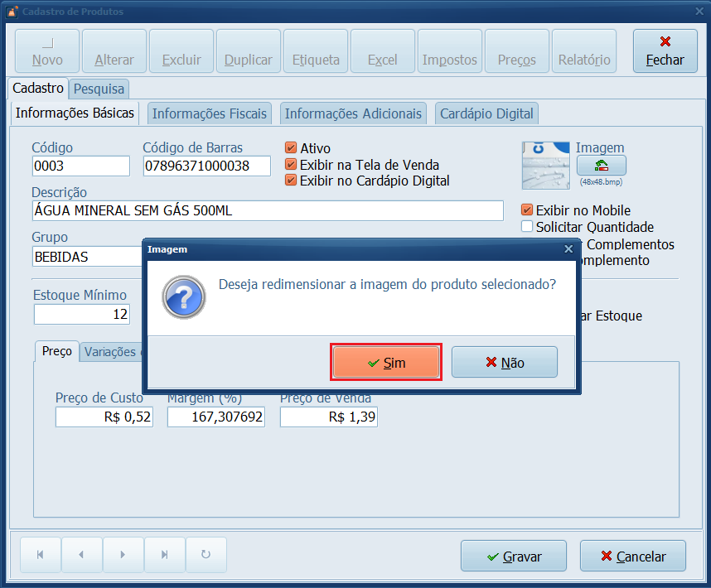Image resolution: width=711 pixels, height=588 pixels.
Task: Click the Descrição input field
Action: click(x=267, y=211)
